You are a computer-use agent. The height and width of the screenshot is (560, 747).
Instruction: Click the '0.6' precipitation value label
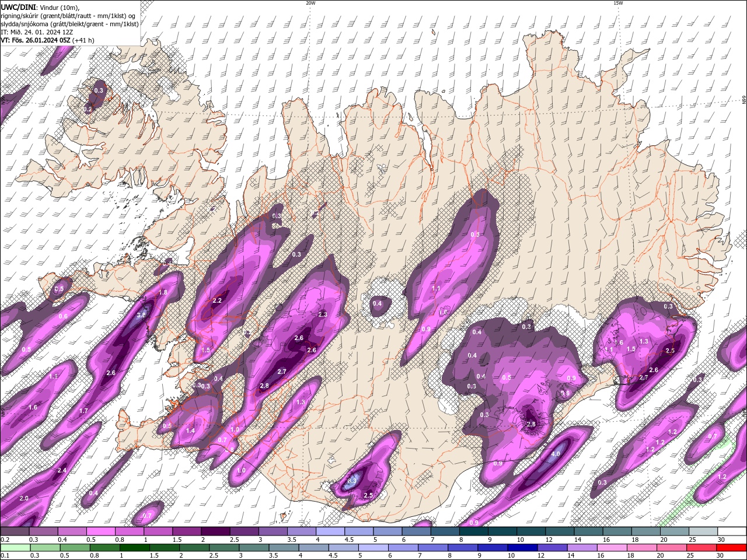pos(63,316)
